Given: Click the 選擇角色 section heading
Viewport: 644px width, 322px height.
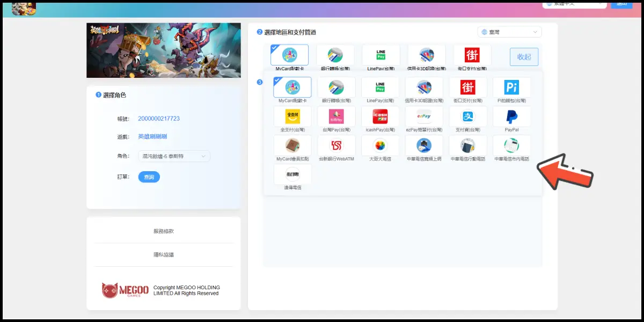Looking at the screenshot, I should tap(115, 95).
